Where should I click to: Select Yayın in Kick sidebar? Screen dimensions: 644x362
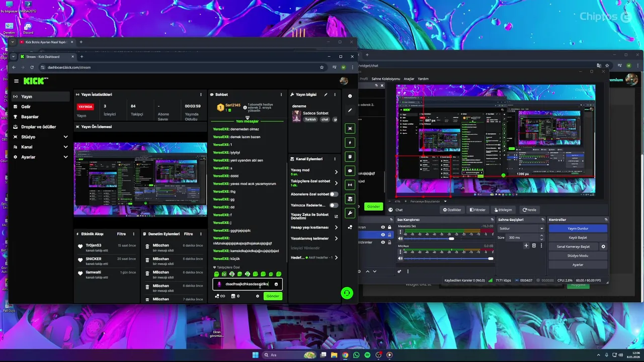(x=40, y=97)
